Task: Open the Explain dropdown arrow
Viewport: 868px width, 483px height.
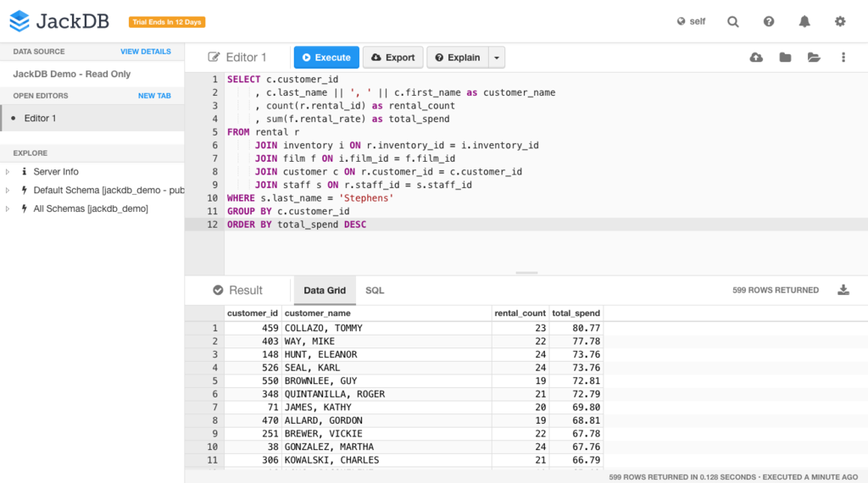Action: [497, 58]
